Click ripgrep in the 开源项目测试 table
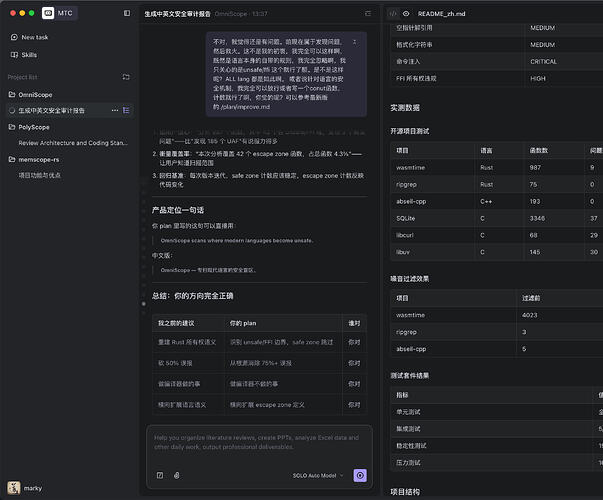This screenshot has width=603, height=500. pyautogui.click(x=406, y=185)
